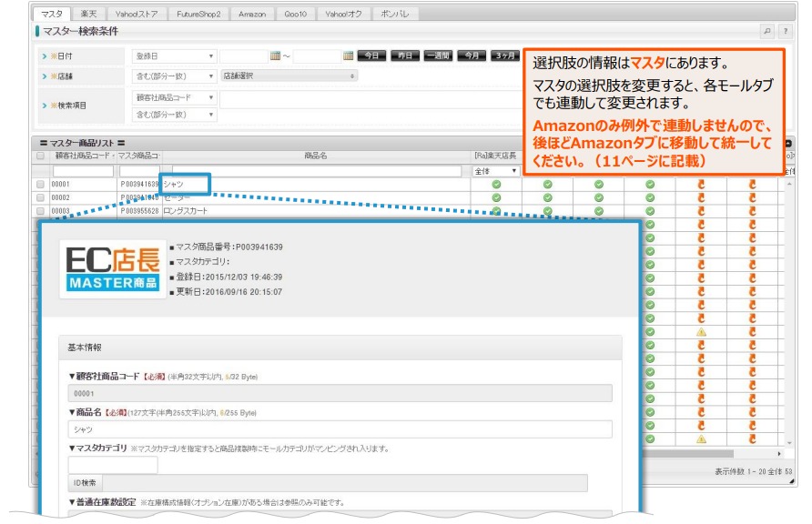The width and height of the screenshot is (812, 524).
Task: Open the 検索項目 含む(部分一致) match dropdown
Action: [x=174, y=115]
